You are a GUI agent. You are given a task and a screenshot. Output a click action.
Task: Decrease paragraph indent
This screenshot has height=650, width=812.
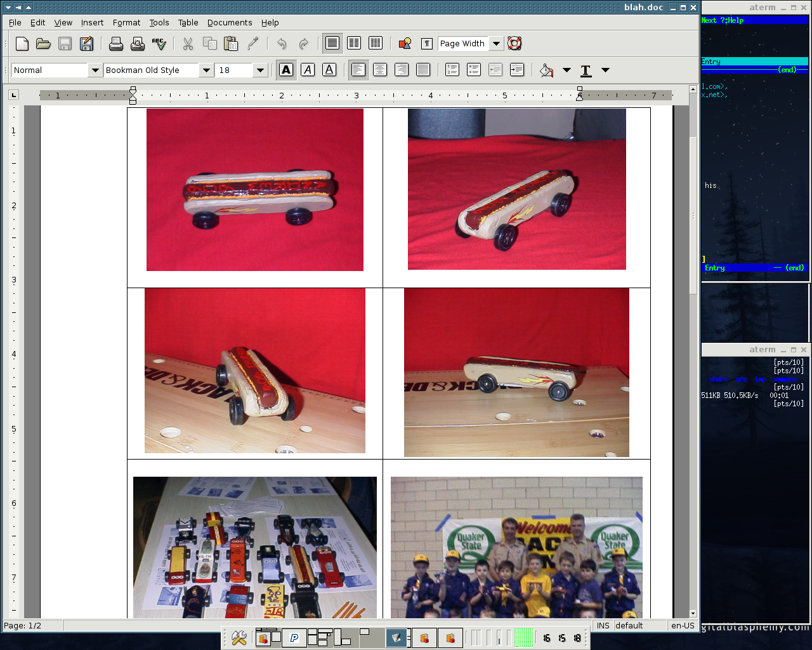495,70
